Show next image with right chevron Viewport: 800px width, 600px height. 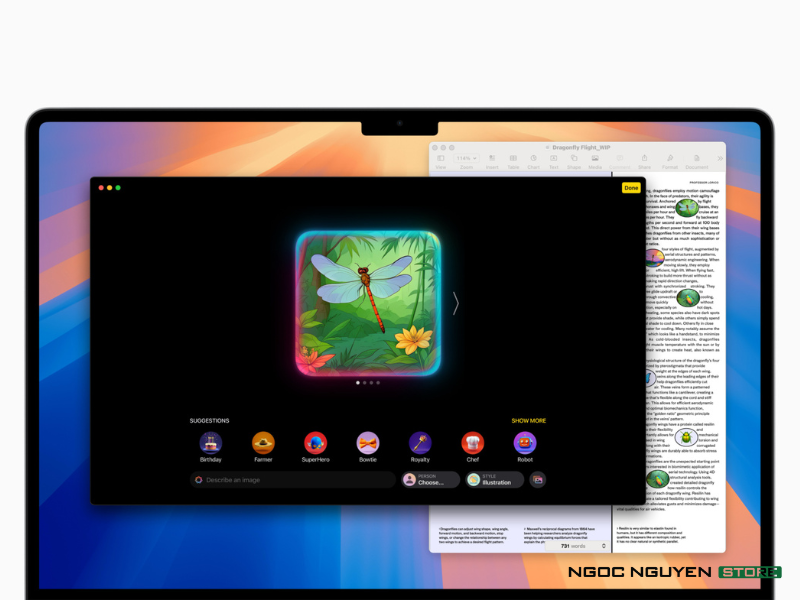pyautogui.click(x=456, y=303)
